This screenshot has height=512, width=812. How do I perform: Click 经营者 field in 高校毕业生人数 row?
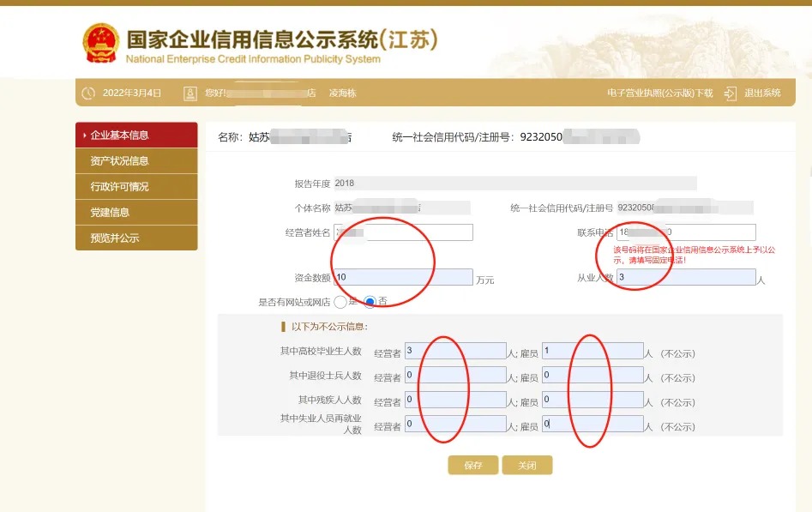(455, 351)
